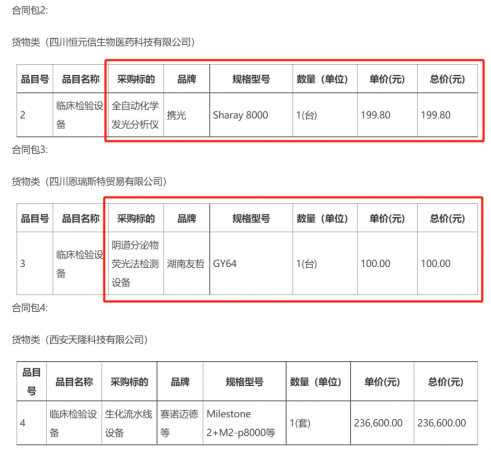491x450 pixels.
Task: Click the 携光 brand cell
Action: click(x=186, y=115)
